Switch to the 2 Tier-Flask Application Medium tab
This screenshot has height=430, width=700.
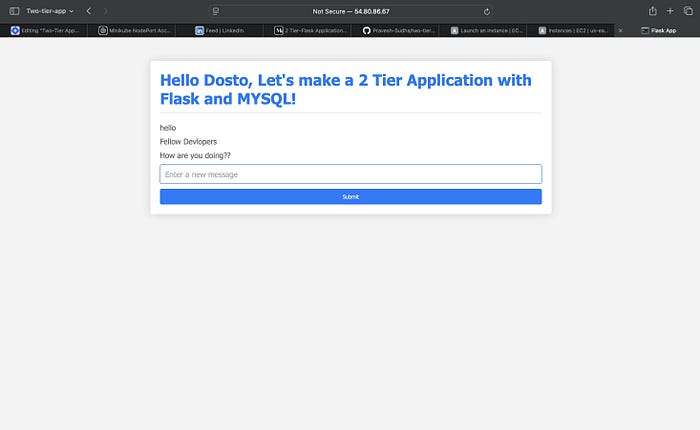[x=307, y=30]
